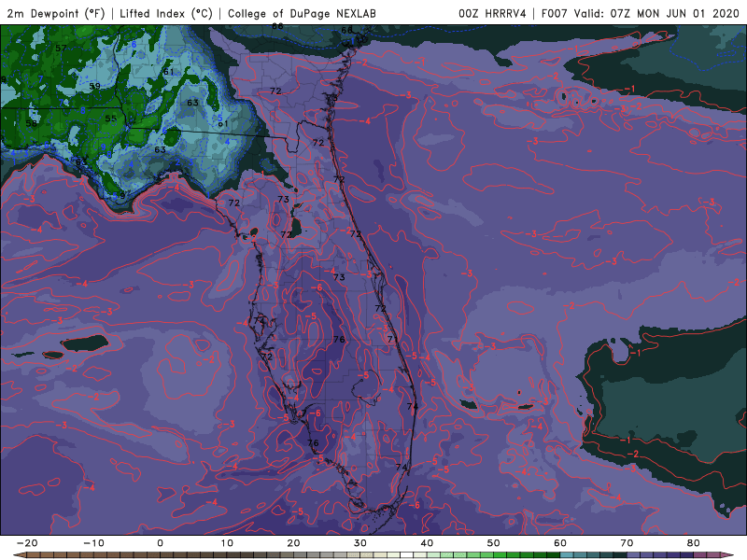Click the '50' color scale label
Image resolution: width=747 pixels, height=560 pixels.
click(x=494, y=543)
